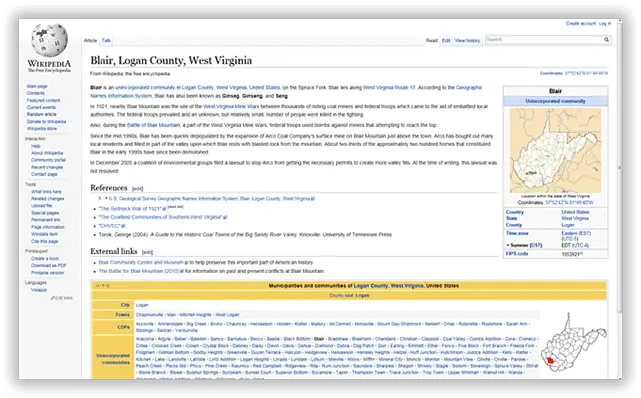The height and width of the screenshot is (398, 641).
Task: Open Wikidata item link
Action: [x=45, y=235]
